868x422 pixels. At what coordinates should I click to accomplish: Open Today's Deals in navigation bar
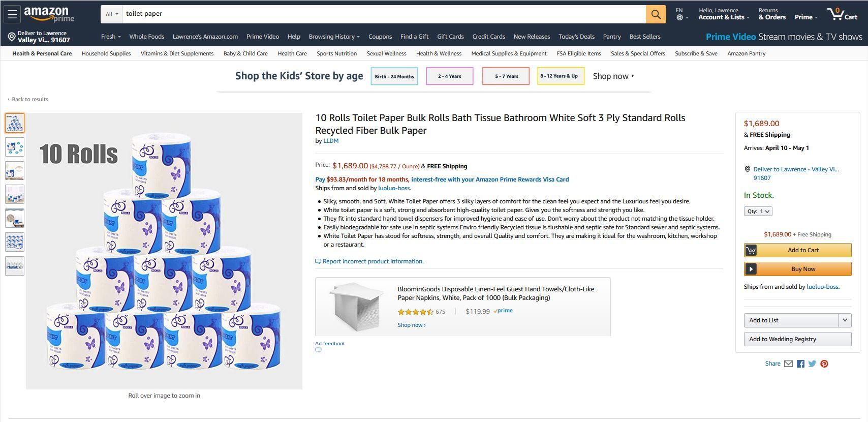point(576,37)
